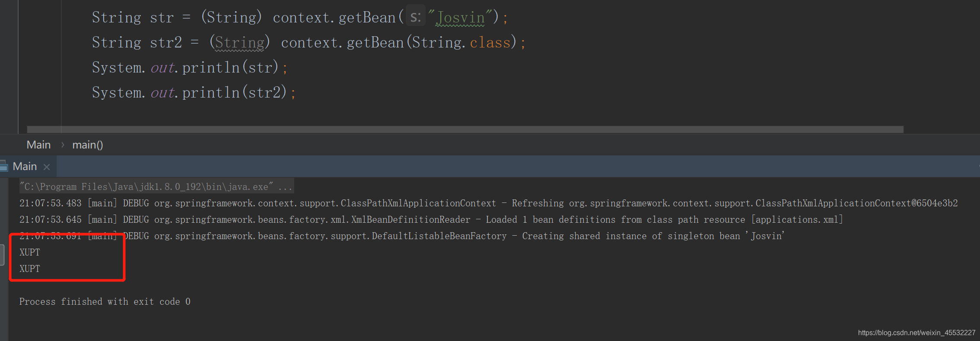Click the first XUPT output line
This screenshot has width=980, height=341.
click(30, 253)
